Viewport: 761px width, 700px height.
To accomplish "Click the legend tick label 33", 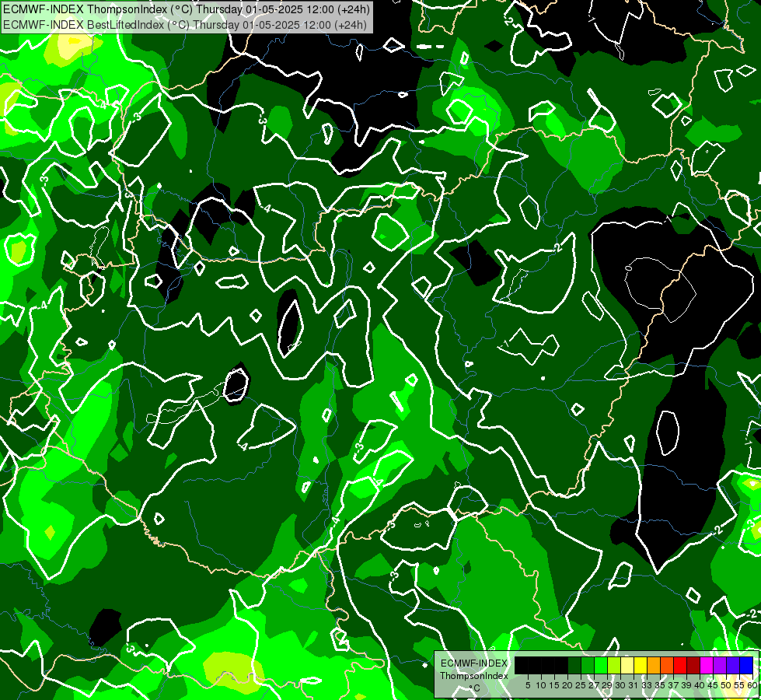I will (647, 685).
